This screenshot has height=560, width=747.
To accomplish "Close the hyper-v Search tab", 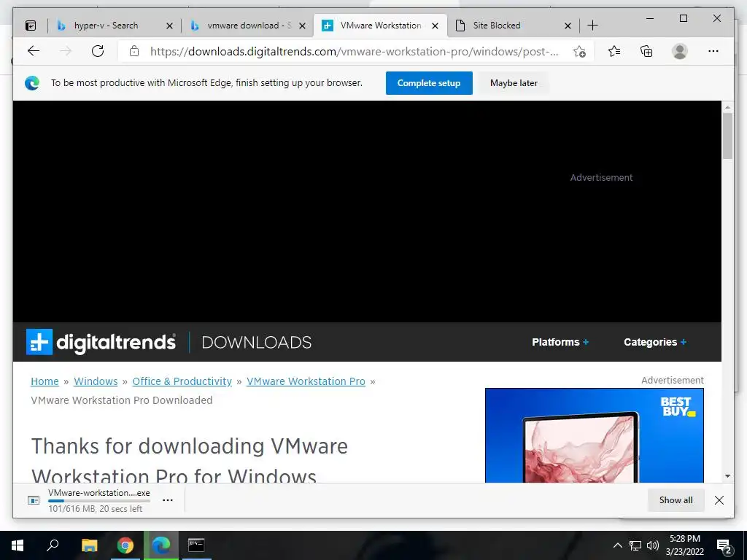I will pyautogui.click(x=169, y=26).
